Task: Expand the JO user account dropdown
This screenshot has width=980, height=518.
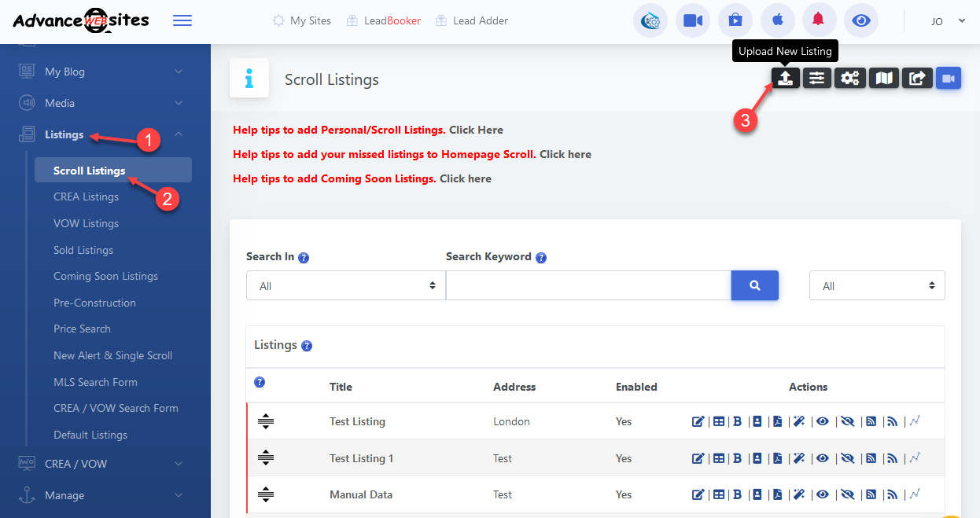Action: pyautogui.click(x=948, y=21)
